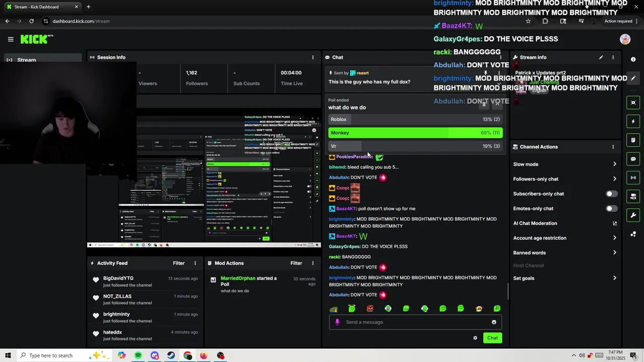Open Stream info three-dot menu
The image size is (644, 362).
click(613, 57)
